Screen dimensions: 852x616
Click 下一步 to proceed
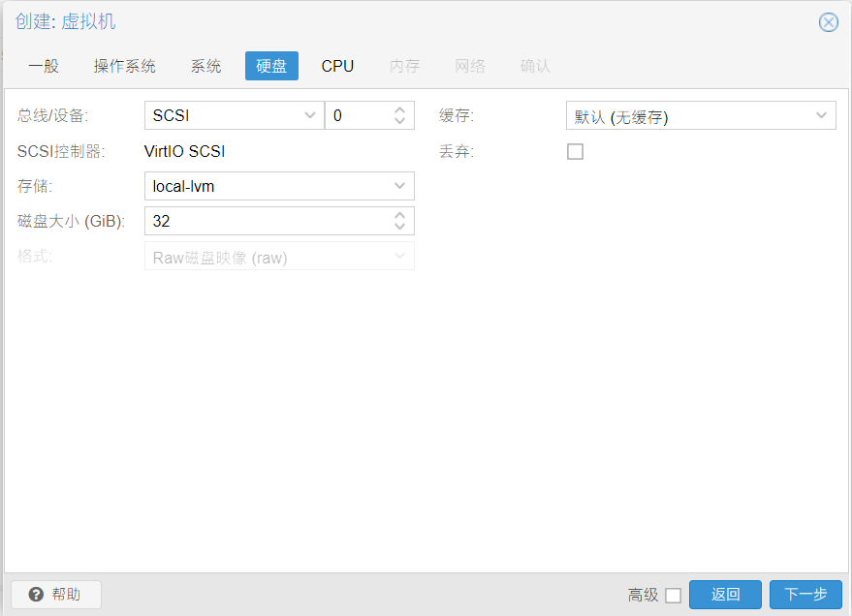(x=805, y=595)
